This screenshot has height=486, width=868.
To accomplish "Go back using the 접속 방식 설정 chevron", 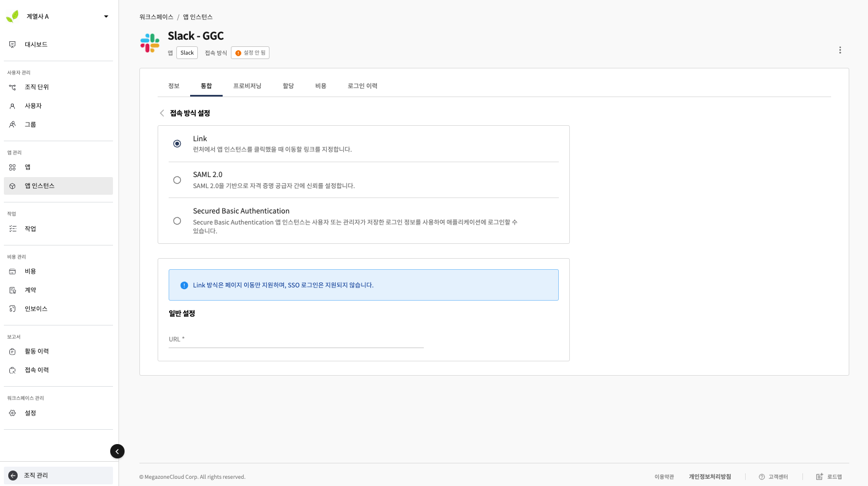I will 162,113.
